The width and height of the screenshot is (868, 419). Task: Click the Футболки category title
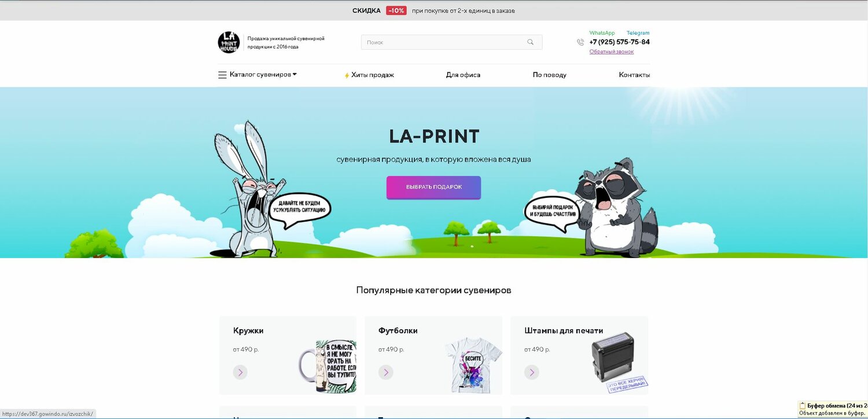[398, 330]
